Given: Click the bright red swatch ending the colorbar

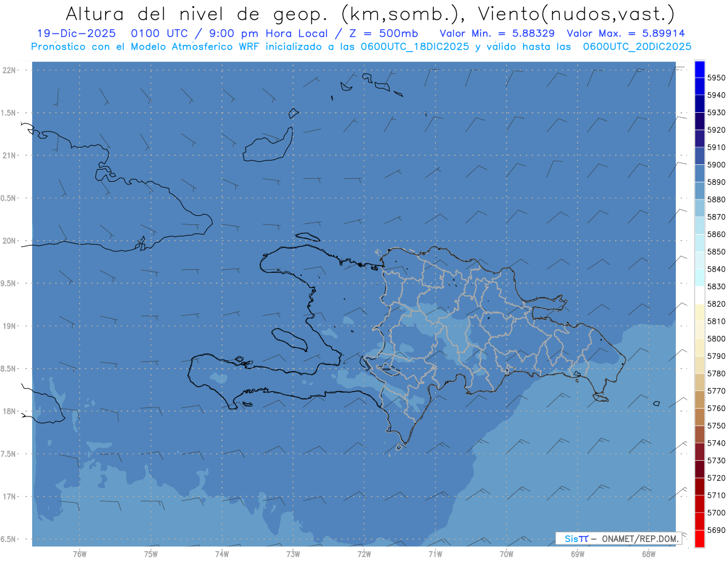Looking at the screenshot, I should 699,538.
